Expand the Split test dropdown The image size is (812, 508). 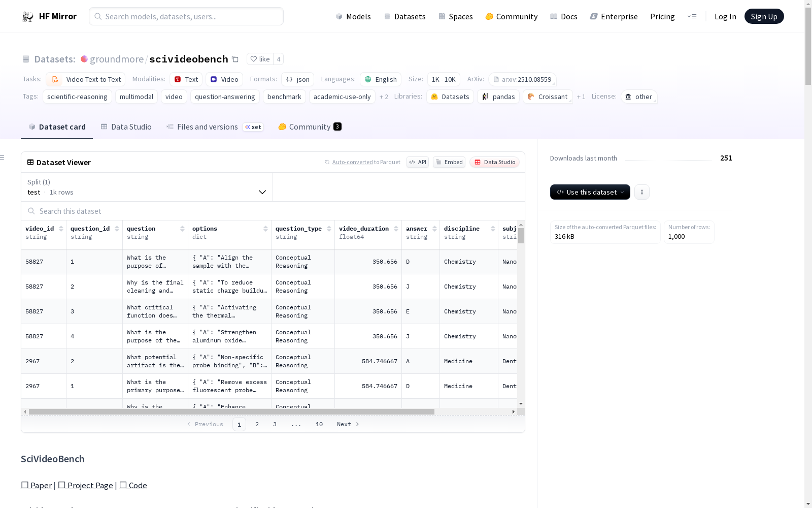point(147,187)
